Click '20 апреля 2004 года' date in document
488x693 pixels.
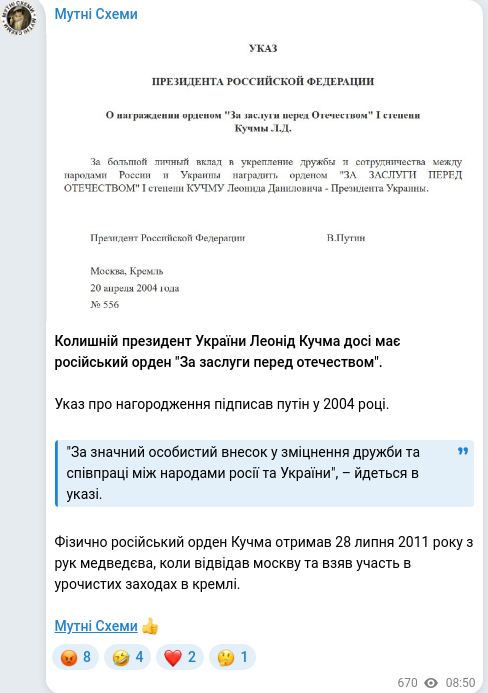click(134, 288)
